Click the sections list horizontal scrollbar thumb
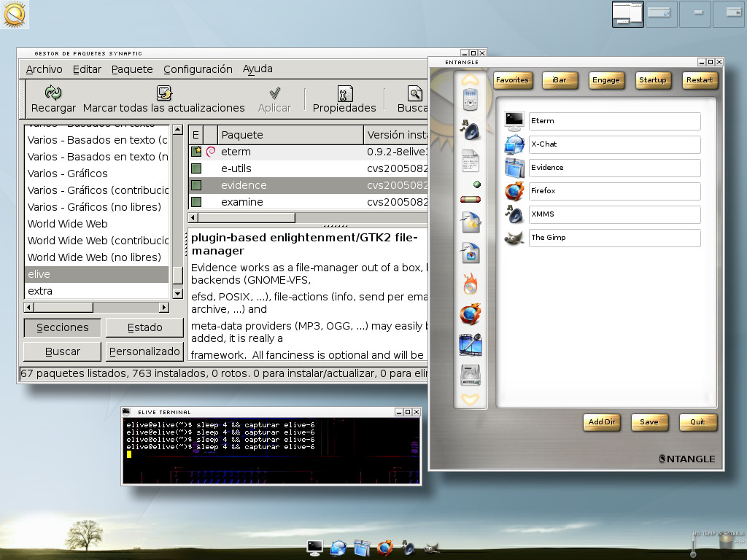The height and width of the screenshot is (560, 747). [63, 308]
